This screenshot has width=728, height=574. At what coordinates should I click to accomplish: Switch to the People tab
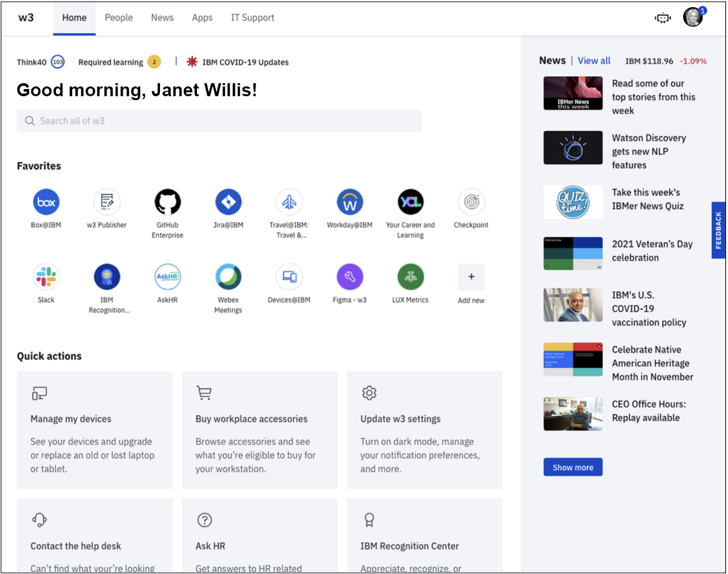tap(118, 18)
